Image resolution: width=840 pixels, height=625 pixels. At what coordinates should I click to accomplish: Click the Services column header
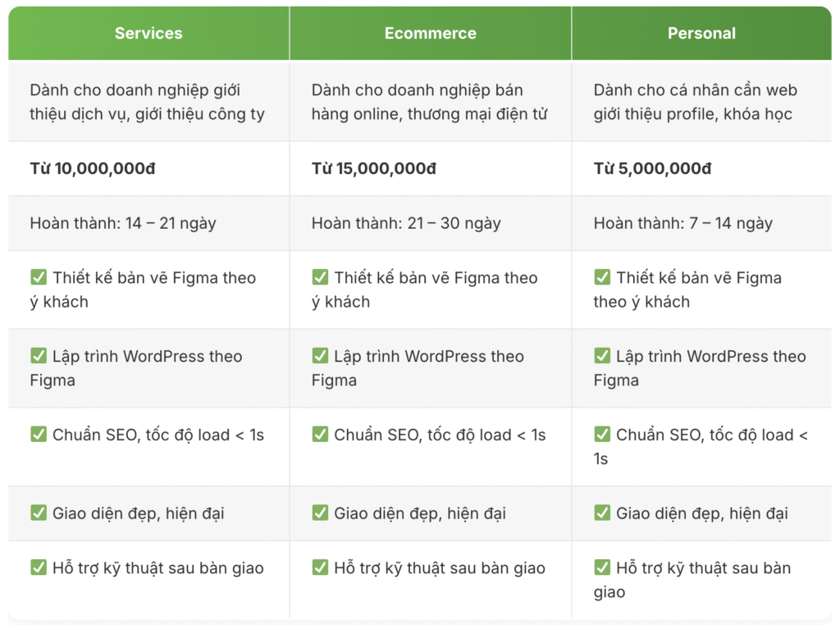(x=148, y=34)
